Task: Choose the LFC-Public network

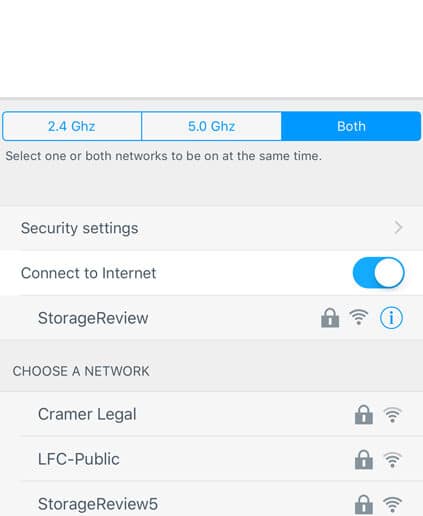Action: tap(211, 459)
